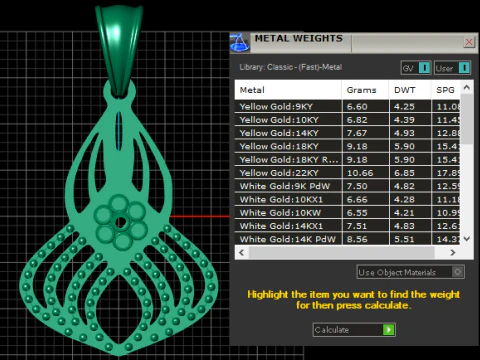Click the 6.55 grams value
Screen dimensions: 480x360
pyautogui.click(x=357, y=213)
